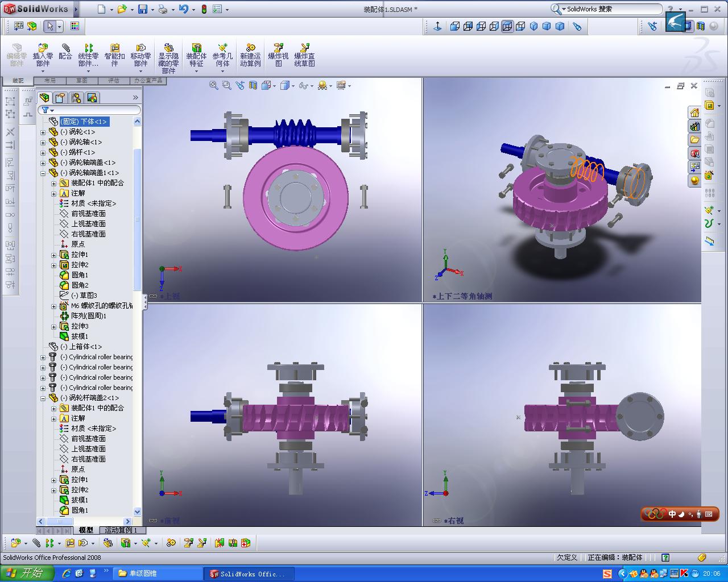
Task: Click Internet Explorer quick launch icon
Action: click(x=66, y=573)
